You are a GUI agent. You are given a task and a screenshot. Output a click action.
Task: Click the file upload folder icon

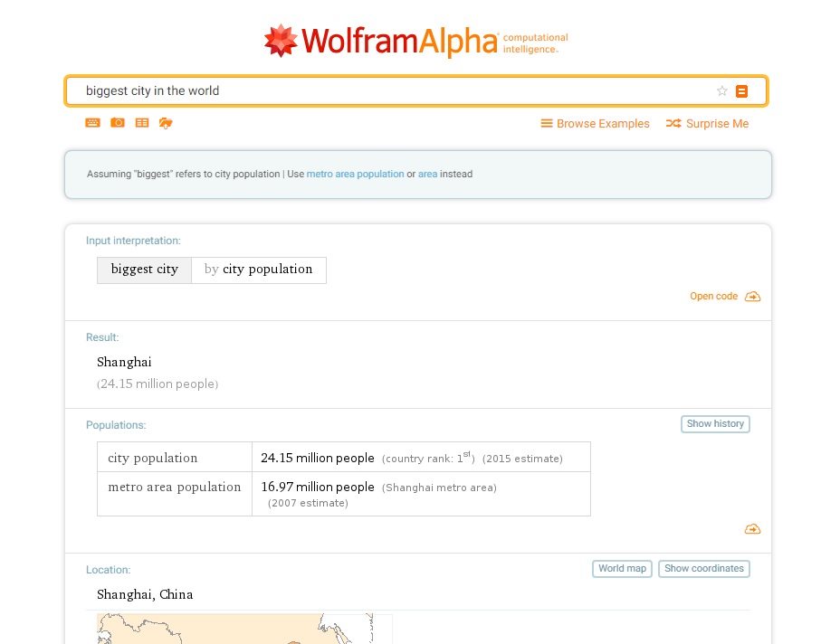166,123
